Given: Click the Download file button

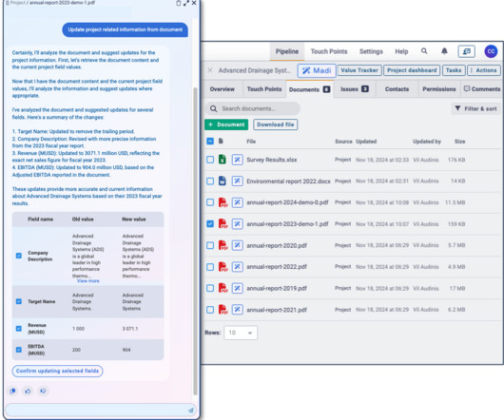Looking at the screenshot, I should point(276,124).
